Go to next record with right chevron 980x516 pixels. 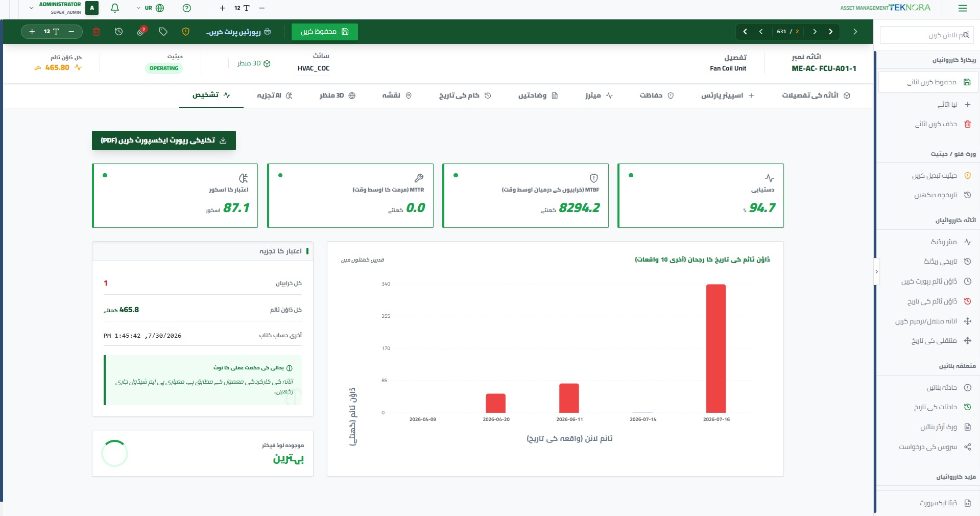tap(815, 32)
